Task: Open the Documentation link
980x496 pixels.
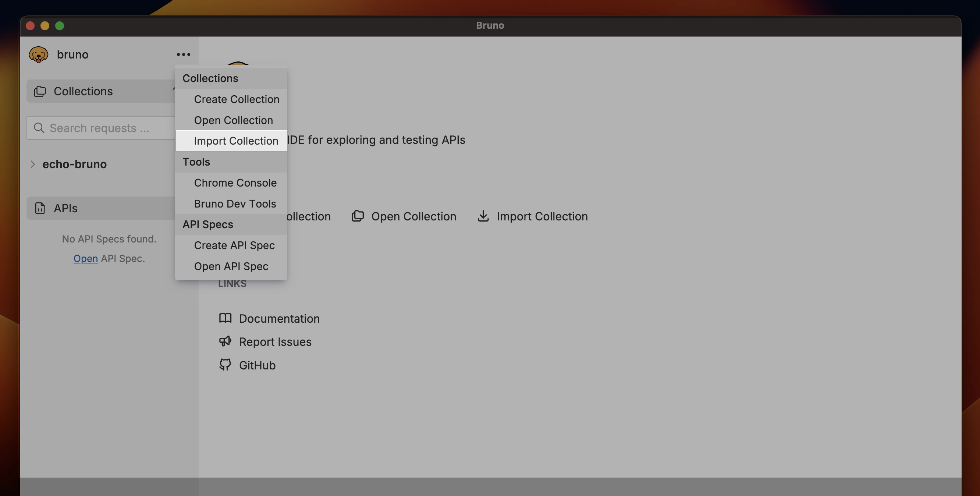Action: click(x=279, y=318)
